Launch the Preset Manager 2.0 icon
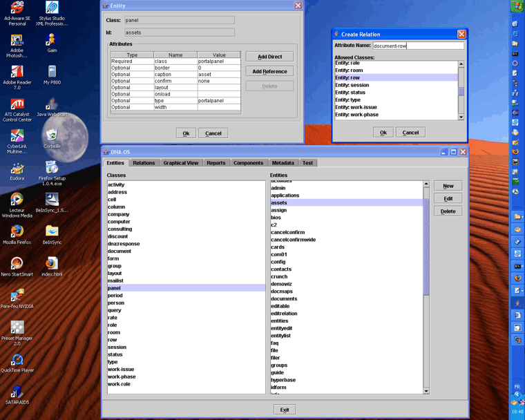This screenshot has width=525, height=420. click(x=17, y=333)
